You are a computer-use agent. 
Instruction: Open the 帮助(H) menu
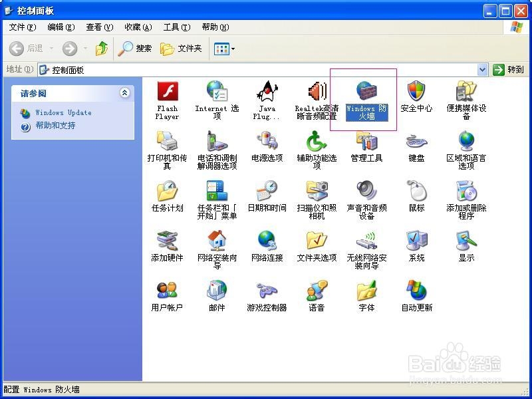tap(215, 27)
